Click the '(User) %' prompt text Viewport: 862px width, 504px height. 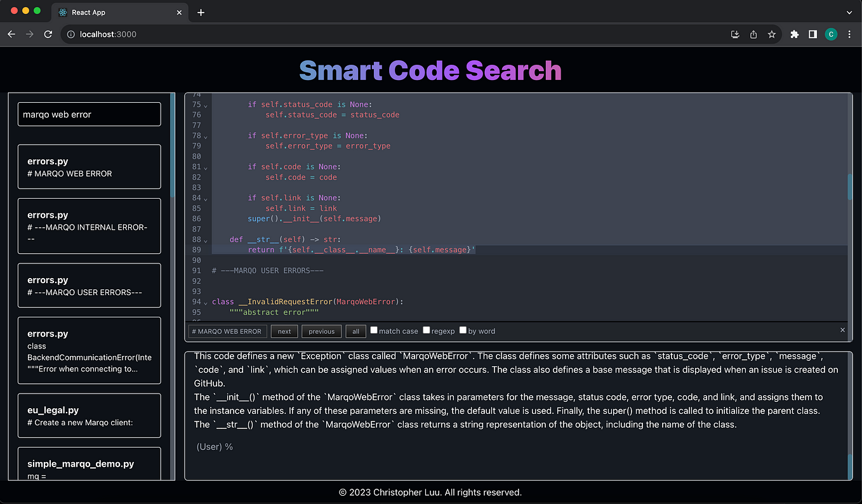click(x=215, y=447)
